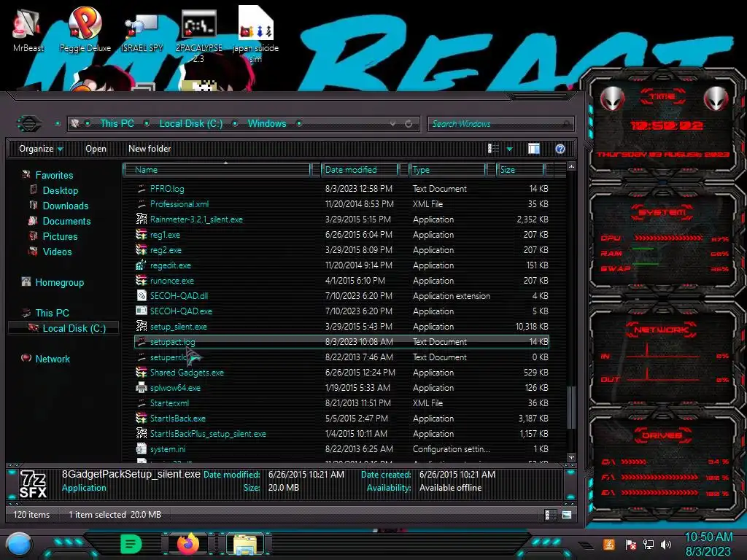
Task: Sort by Date modified column
Action: 360,169
